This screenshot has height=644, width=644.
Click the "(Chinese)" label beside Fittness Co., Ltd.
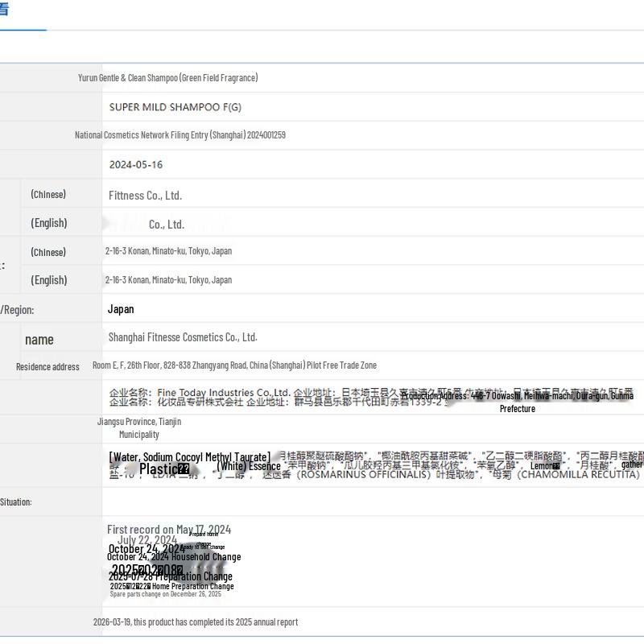[48, 194]
